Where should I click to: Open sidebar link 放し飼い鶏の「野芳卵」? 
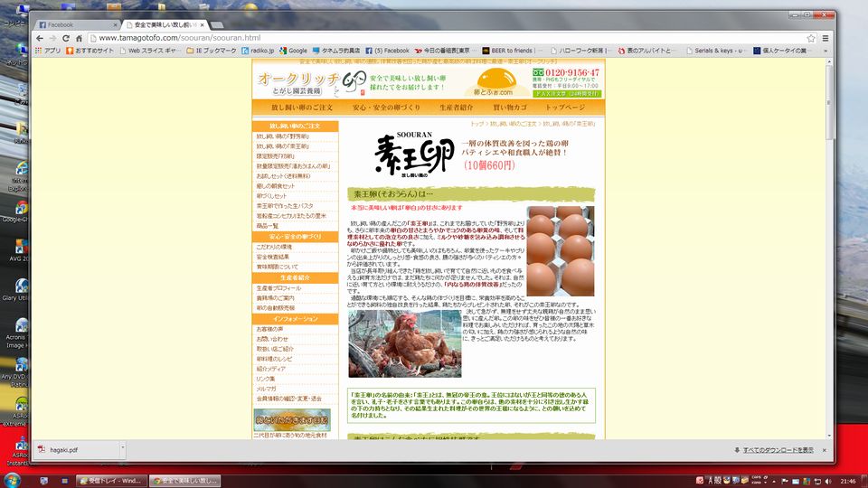(x=283, y=136)
